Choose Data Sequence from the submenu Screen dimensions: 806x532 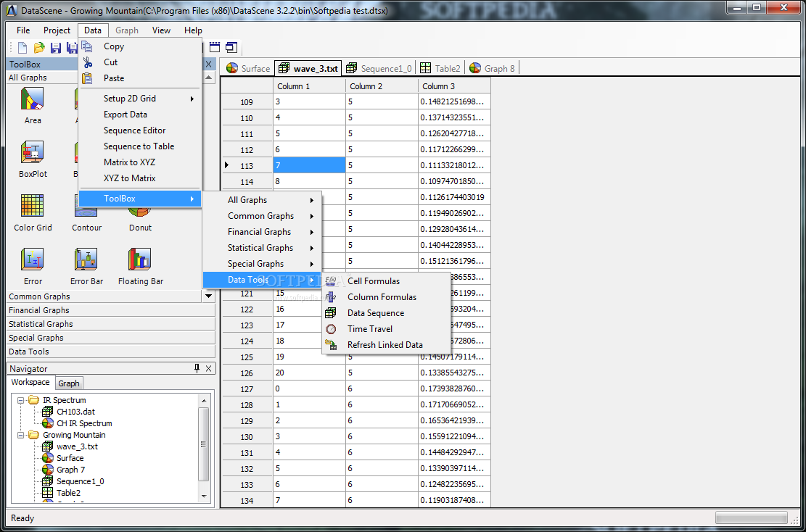pyautogui.click(x=387, y=312)
